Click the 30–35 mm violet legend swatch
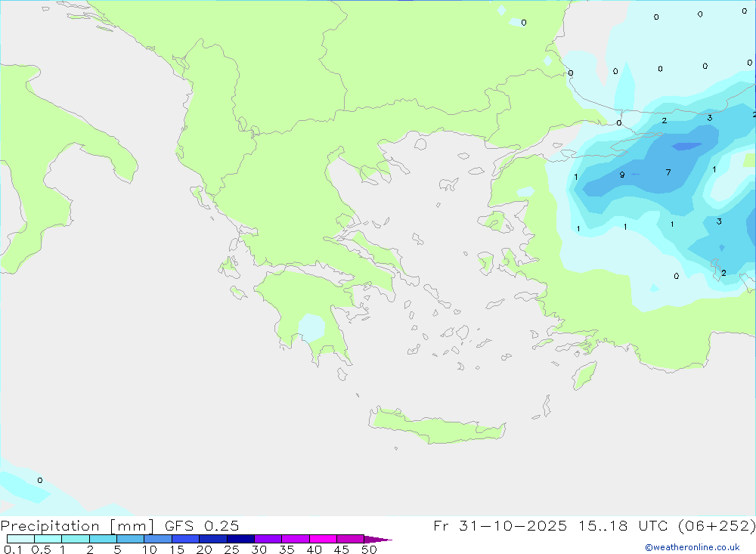The image size is (756, 554). 268,539
